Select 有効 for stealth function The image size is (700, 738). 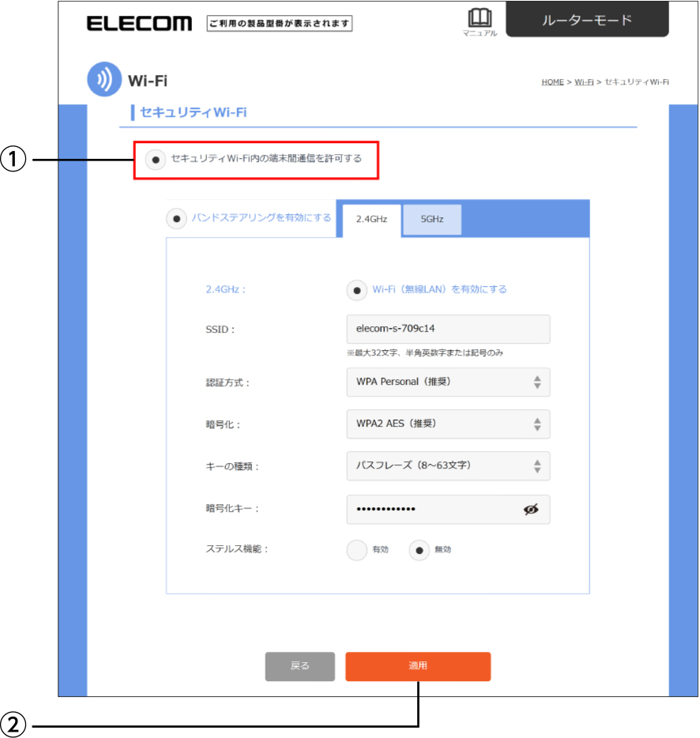(357, 550)
